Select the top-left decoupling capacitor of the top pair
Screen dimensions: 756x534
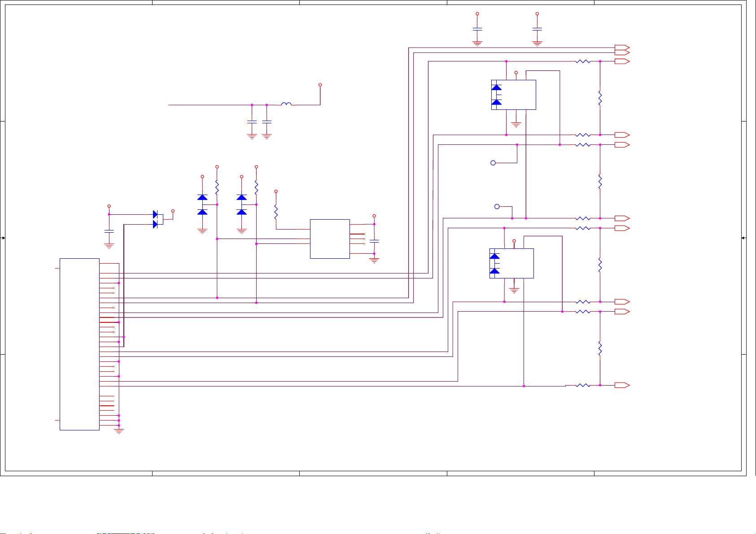pyautogui.click(x=477, y=29)
